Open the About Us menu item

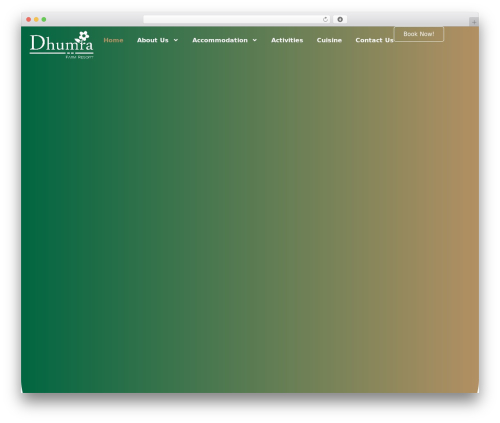(153, 40)
